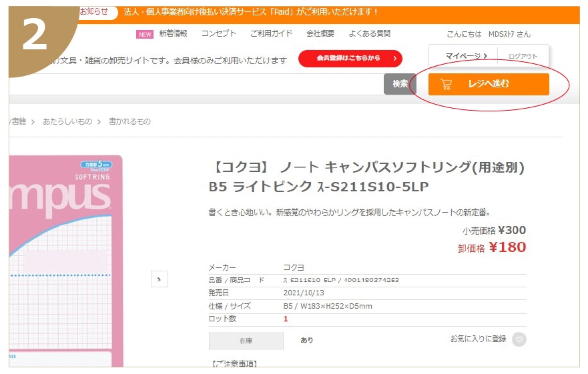Screen dimensions: 588x374
Task: Click the ご注意事項 heading
Action: 235,363
